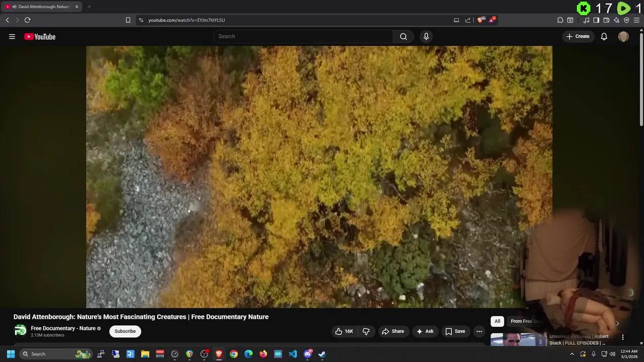Open Steam from the taskbar
The image size is (644, 362).
pos(322,354)
